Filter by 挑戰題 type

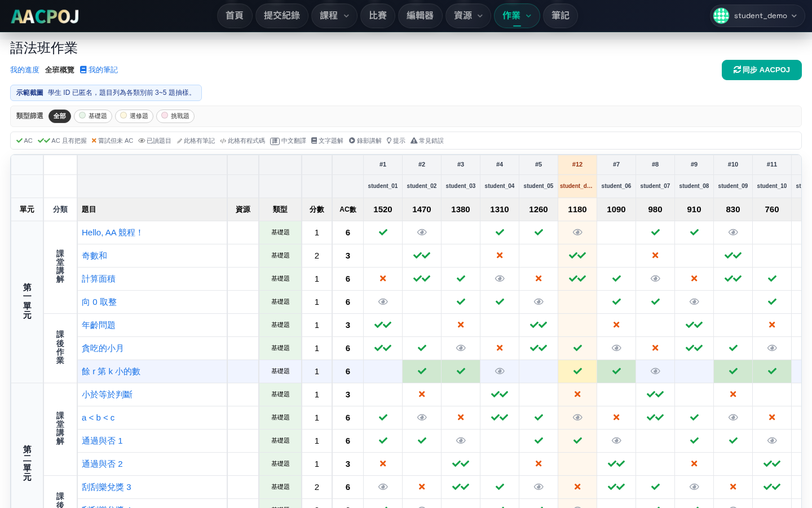pyautogui.click(x=175, y=116)
